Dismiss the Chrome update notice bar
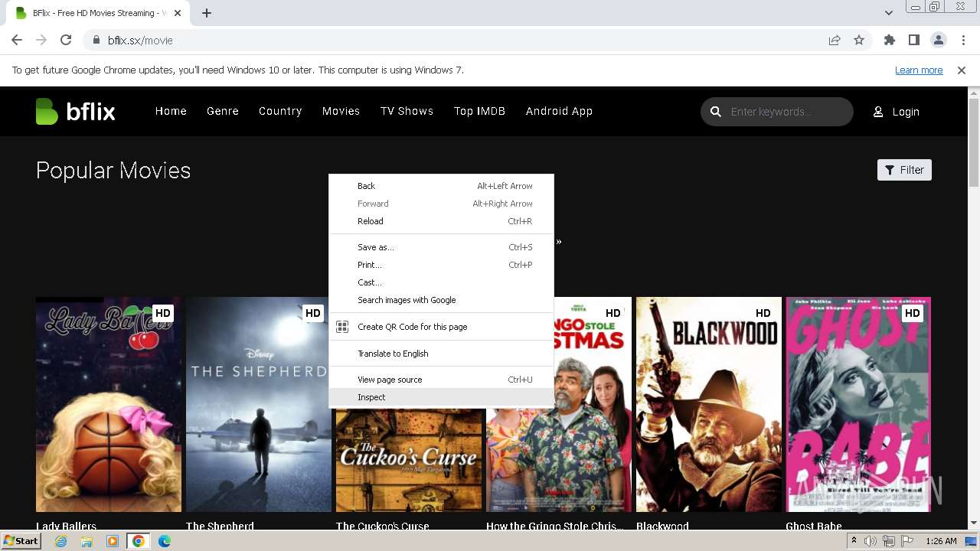The width and height of the screenshot is (980, 551). click(x=962, y=70)
